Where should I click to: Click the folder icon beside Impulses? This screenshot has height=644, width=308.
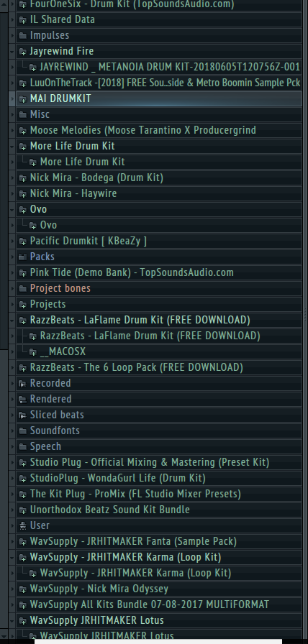coord(22,35)
